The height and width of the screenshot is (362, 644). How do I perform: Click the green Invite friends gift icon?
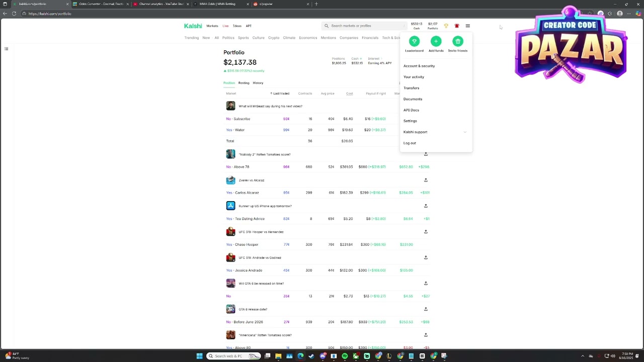457,41
